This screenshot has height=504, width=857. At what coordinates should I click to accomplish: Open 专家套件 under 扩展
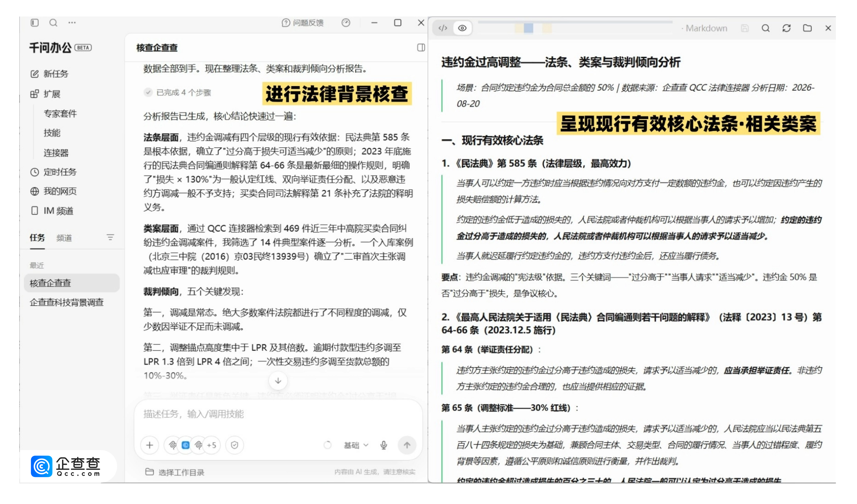[60, 114]
